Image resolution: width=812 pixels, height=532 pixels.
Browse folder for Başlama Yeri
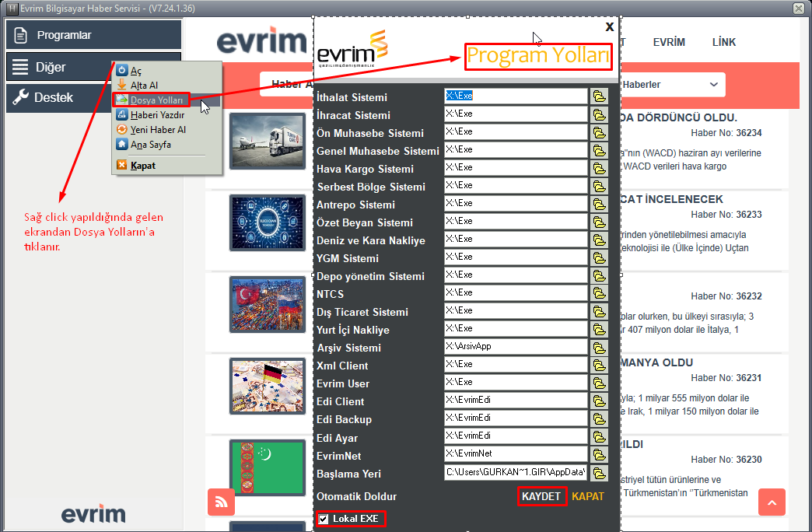tap(599, 473)
